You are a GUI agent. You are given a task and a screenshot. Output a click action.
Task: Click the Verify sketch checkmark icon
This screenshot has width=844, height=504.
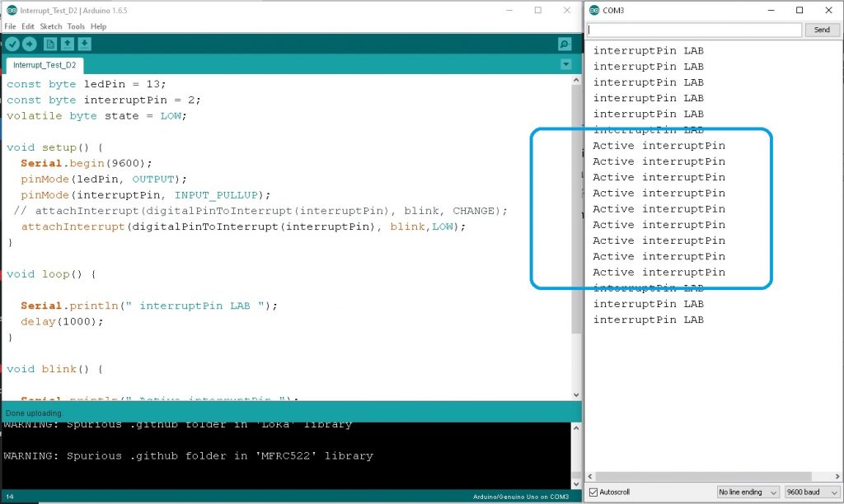(x=12, y=44)
